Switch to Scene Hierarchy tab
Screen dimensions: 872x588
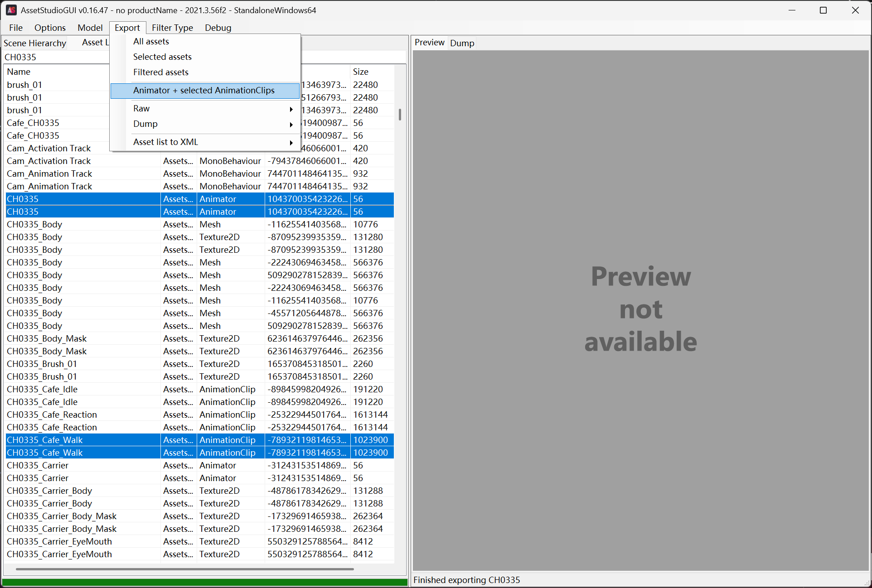[x=35, y=43]
